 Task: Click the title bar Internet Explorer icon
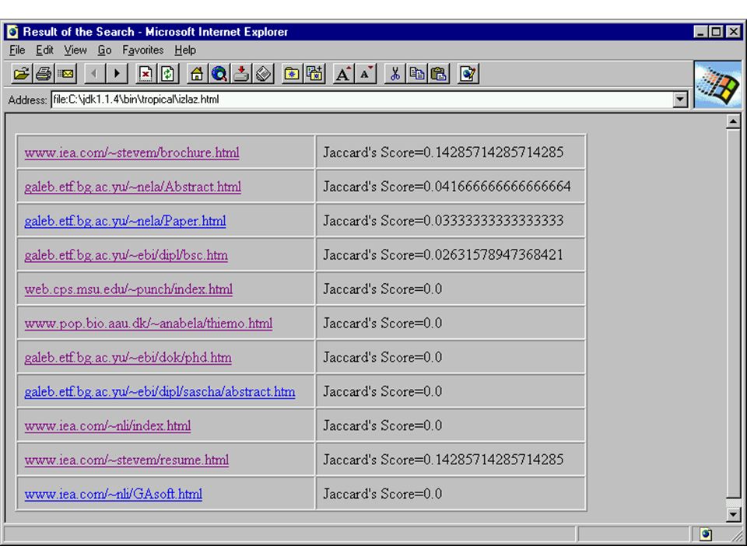[13, 32]
